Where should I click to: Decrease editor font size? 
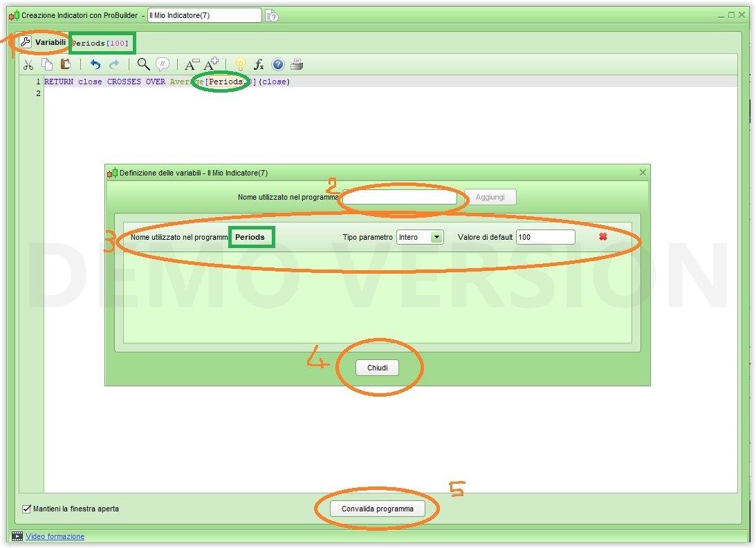(192, 64)
